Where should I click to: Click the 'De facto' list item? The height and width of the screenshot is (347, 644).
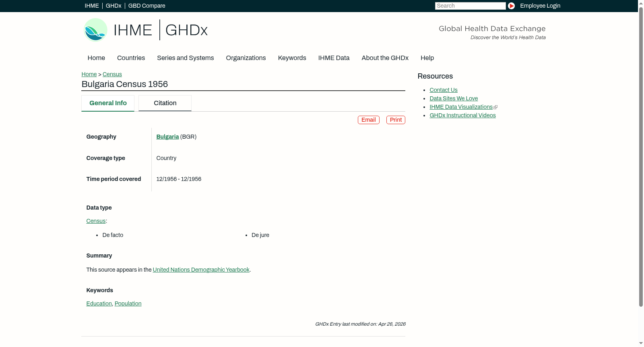tap(113, 235)
